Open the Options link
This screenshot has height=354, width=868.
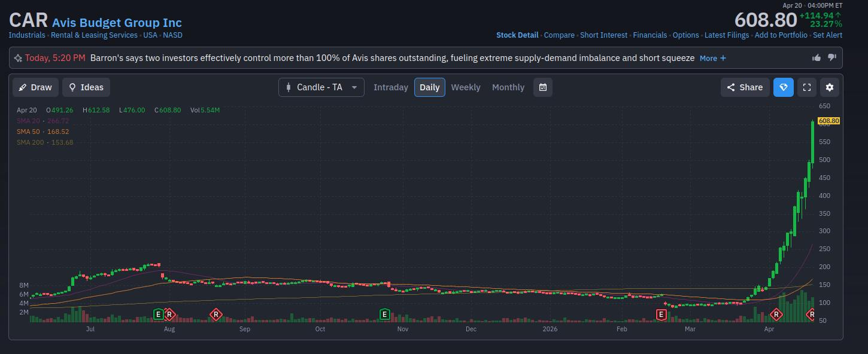pos(686,35)
